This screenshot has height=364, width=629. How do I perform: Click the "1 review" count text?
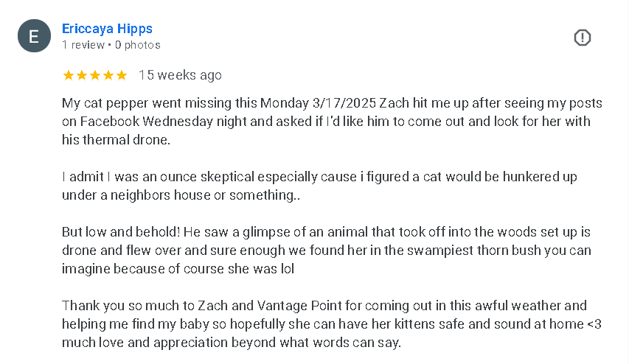click(x=83, y=45)
